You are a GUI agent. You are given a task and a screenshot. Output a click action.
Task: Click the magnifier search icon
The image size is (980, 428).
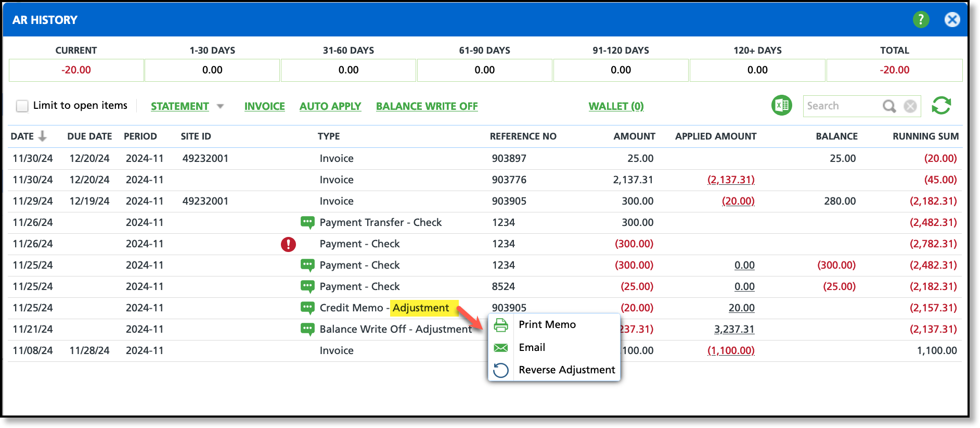889,106
